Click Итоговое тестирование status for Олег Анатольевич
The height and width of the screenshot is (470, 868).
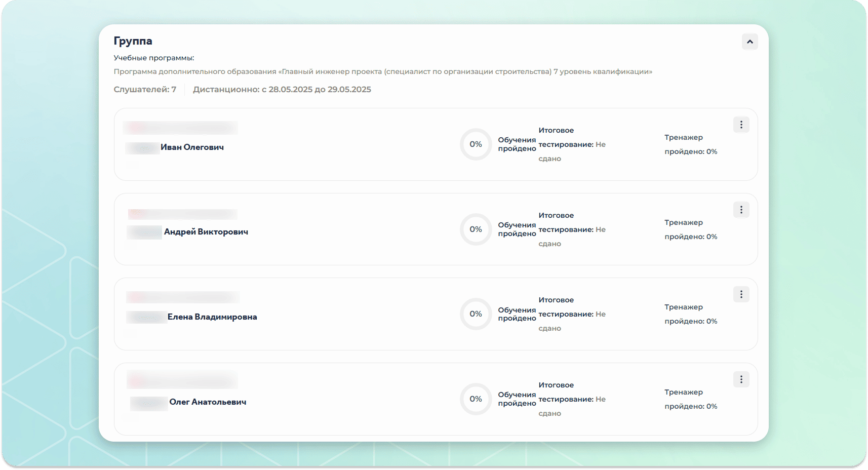click(572, 399)
